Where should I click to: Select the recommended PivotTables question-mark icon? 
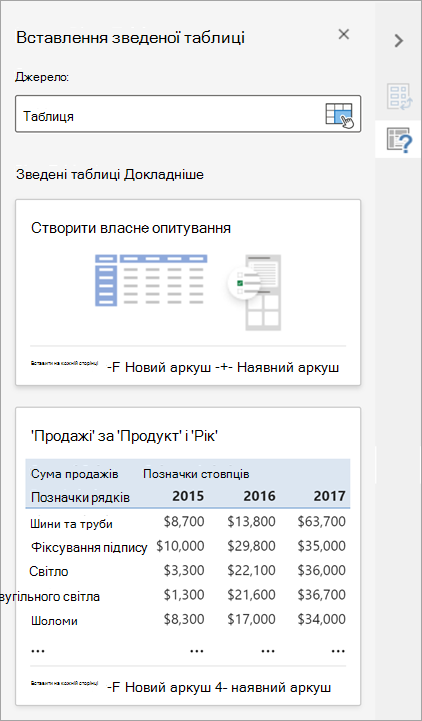(x=398, y=139)
